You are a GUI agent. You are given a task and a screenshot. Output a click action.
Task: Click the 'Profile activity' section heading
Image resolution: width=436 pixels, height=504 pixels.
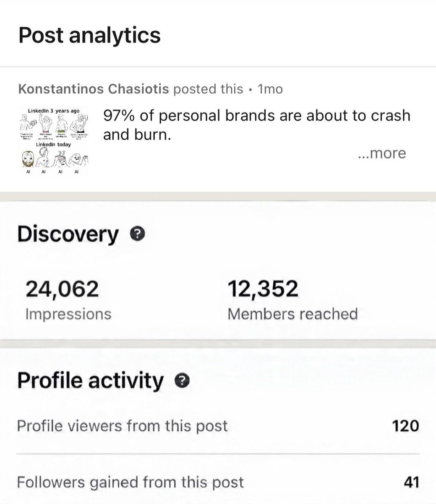[90, 381]
